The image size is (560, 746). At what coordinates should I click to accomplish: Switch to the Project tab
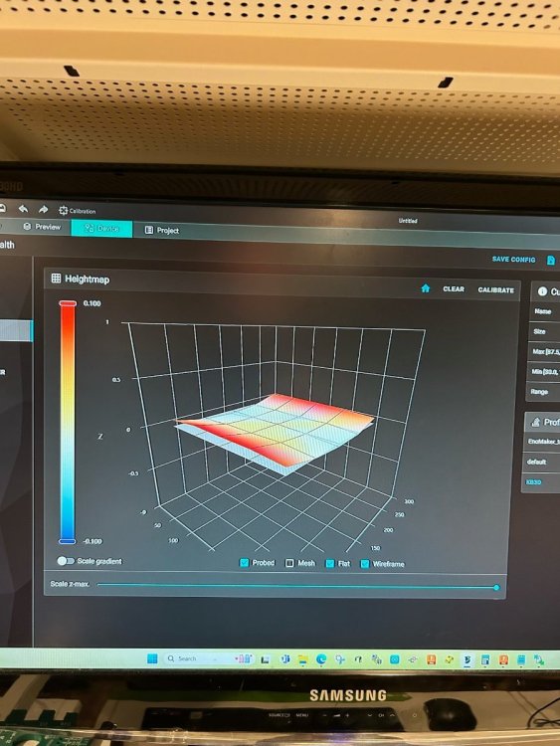click(162, 231)
